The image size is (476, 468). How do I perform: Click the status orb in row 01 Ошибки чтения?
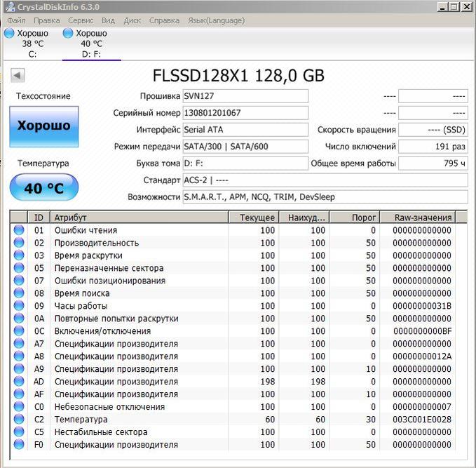point(19,230)
